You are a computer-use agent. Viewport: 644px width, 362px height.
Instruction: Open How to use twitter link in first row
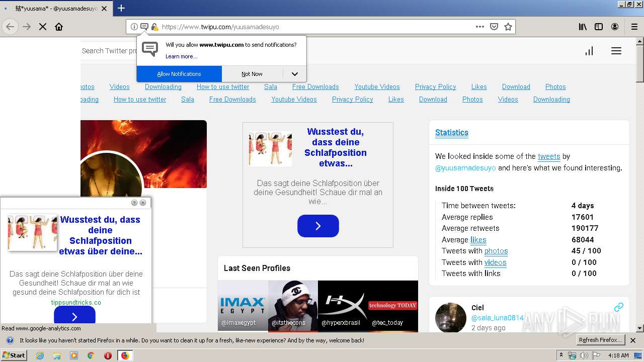coord(223,86)
